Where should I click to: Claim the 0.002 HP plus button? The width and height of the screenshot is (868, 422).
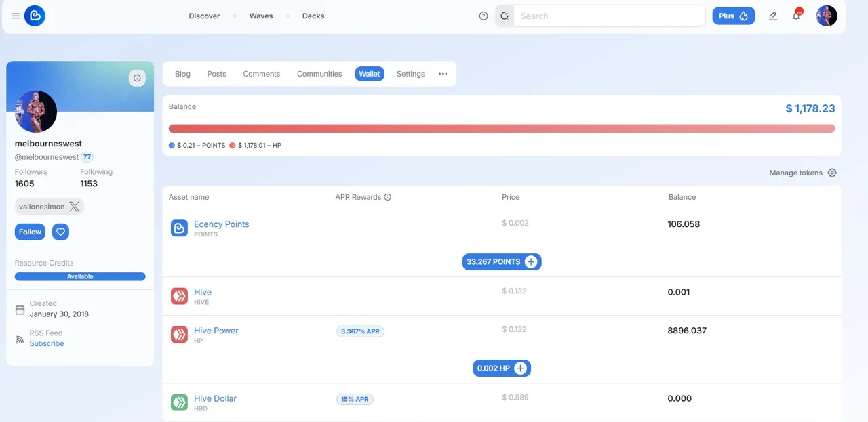point(520,368)
